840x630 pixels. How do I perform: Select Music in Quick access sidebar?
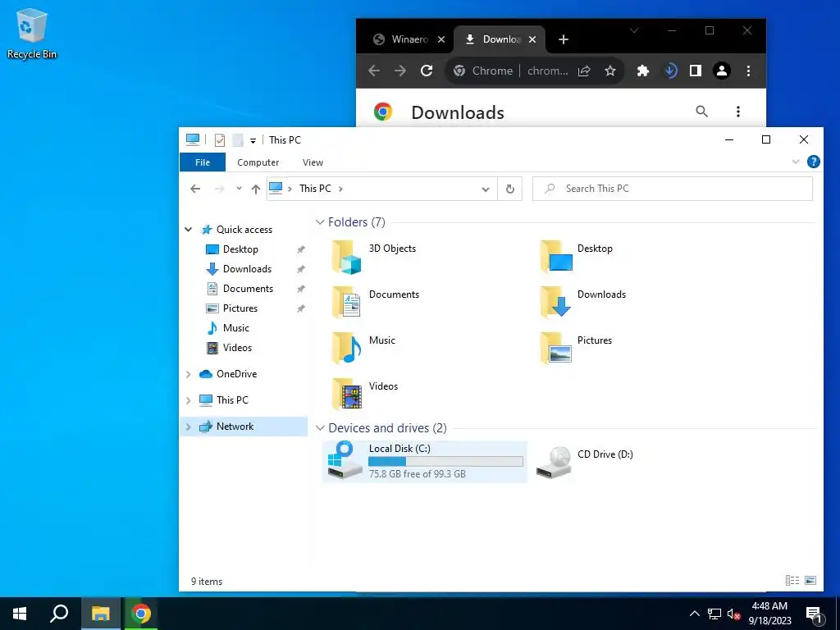coord(235,328)
